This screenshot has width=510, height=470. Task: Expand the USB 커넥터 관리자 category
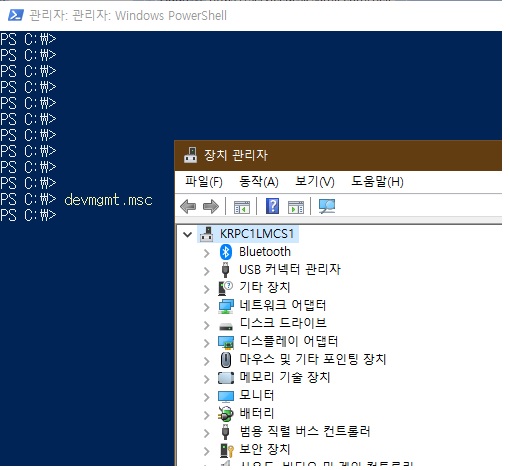point(207,271)
